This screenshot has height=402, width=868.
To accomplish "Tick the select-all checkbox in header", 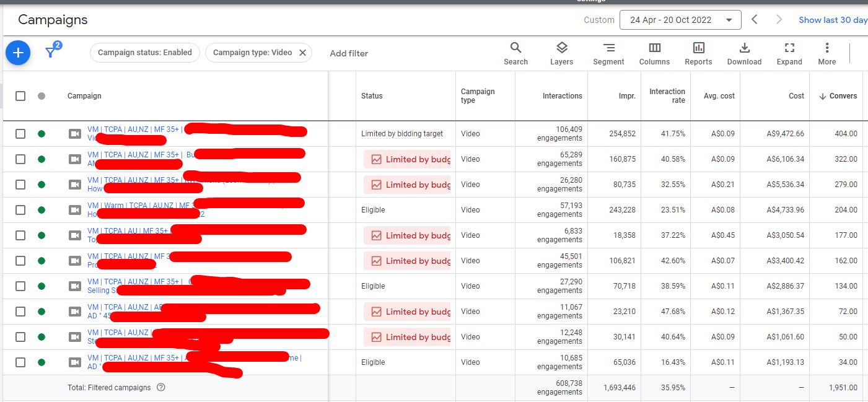I will [20, 96].
